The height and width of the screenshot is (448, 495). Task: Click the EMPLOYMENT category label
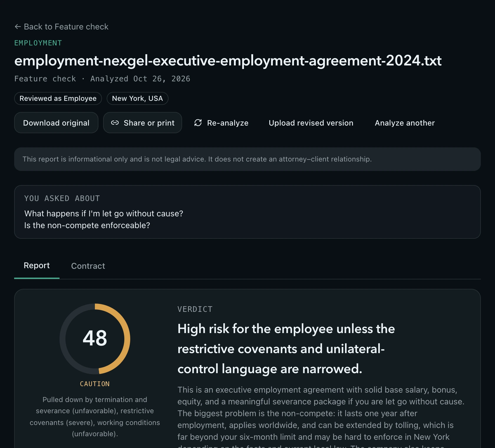(x=38, y=43)
